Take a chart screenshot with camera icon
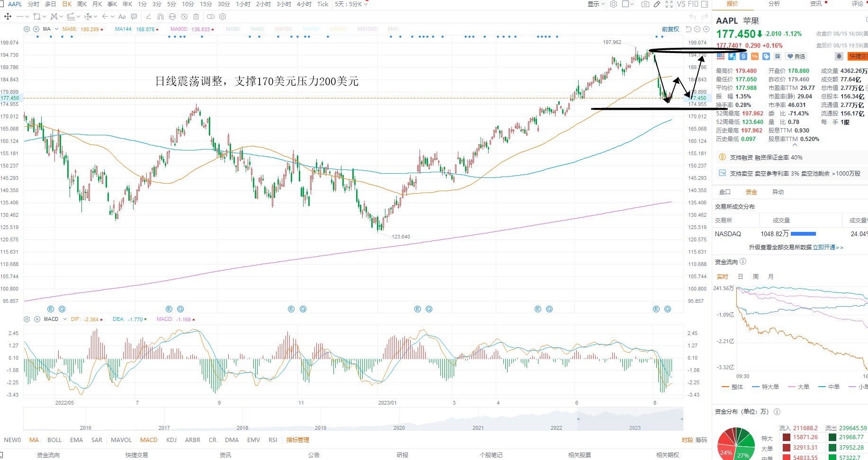The image size is (868, 460). pyautogui.click(x=645, y=4)
